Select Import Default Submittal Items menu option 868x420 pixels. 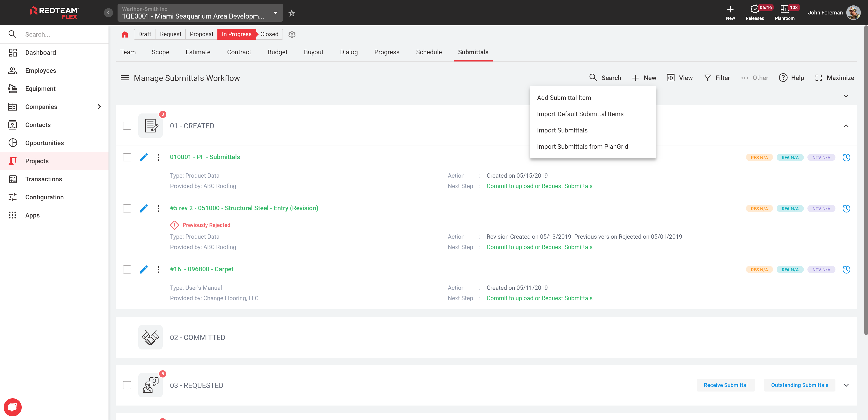580,113
